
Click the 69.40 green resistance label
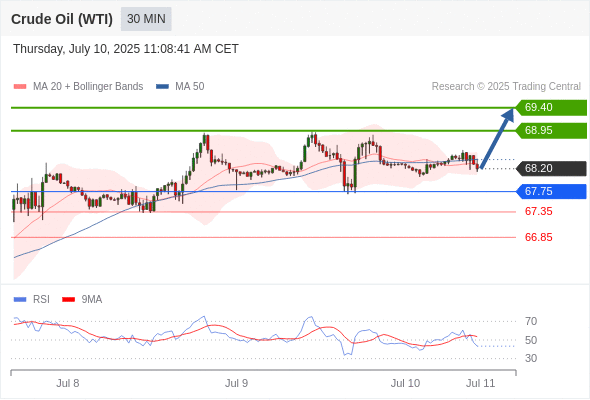point(551,108)
